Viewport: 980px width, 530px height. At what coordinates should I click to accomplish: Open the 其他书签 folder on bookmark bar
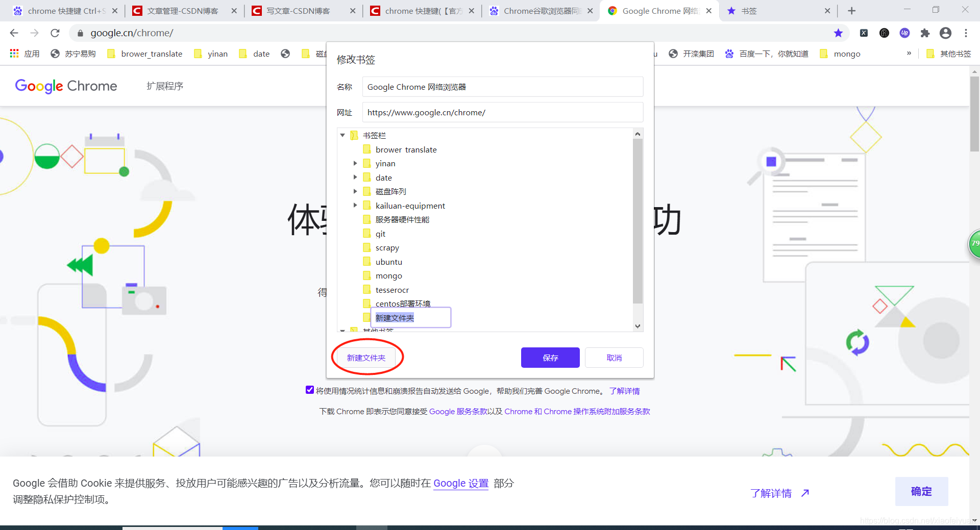(x=948, y=54)
